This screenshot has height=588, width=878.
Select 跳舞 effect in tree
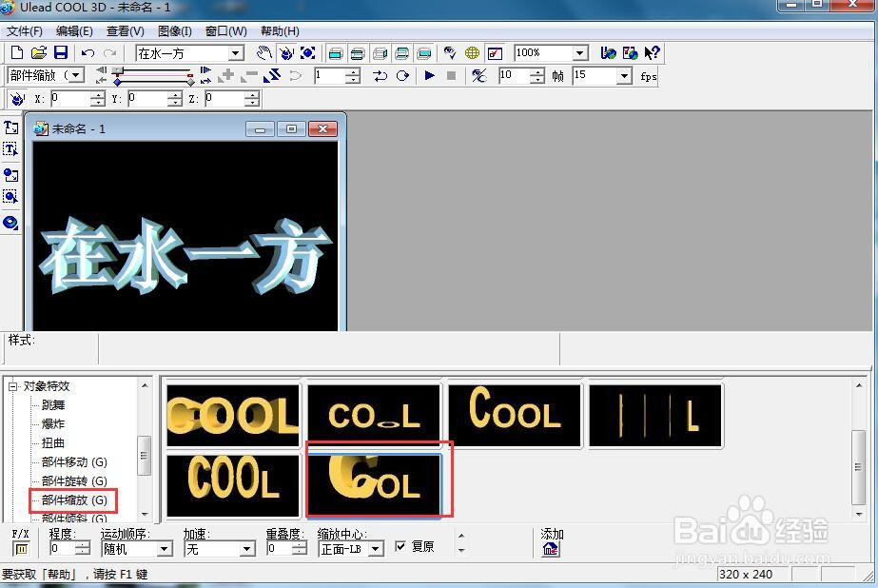54,405
